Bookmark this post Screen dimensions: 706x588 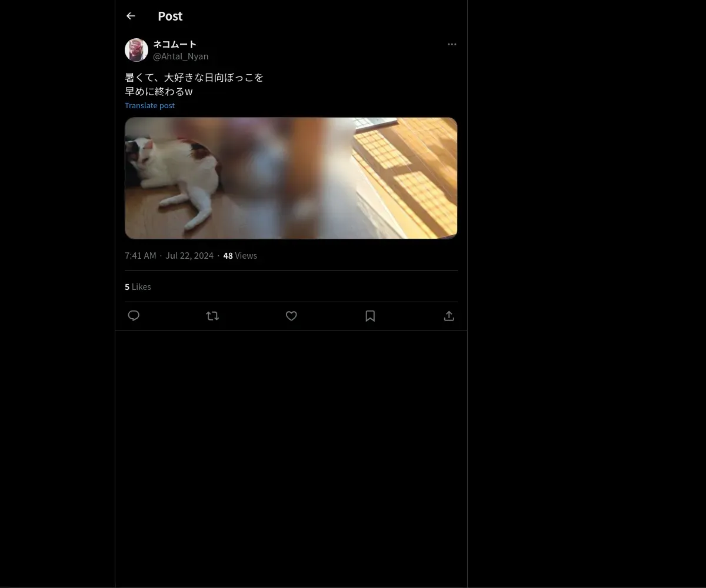[370, 316]
